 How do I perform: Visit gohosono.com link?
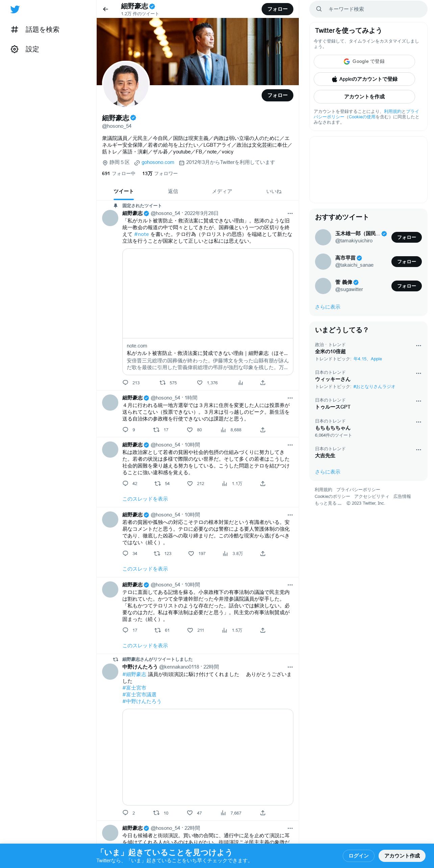[158, 162]
